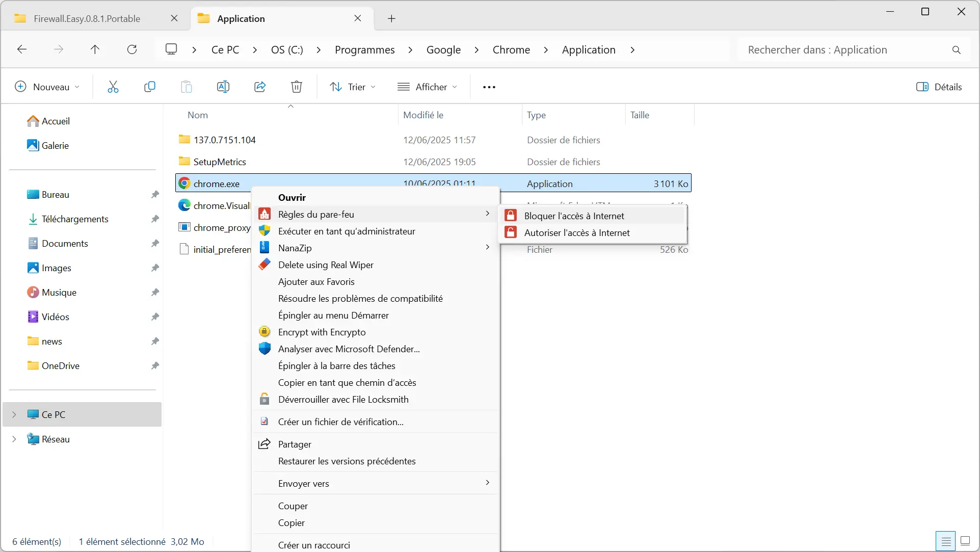Viewport: 980px width, 552px height.
Task: Expand the Réseau tree node
Action: click(14, 439)
